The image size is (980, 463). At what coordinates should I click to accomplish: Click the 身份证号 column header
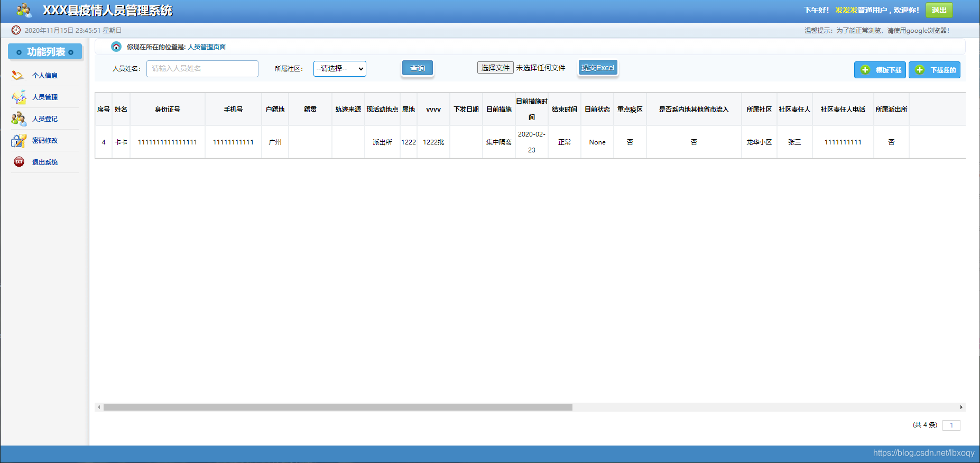[168, 110]
